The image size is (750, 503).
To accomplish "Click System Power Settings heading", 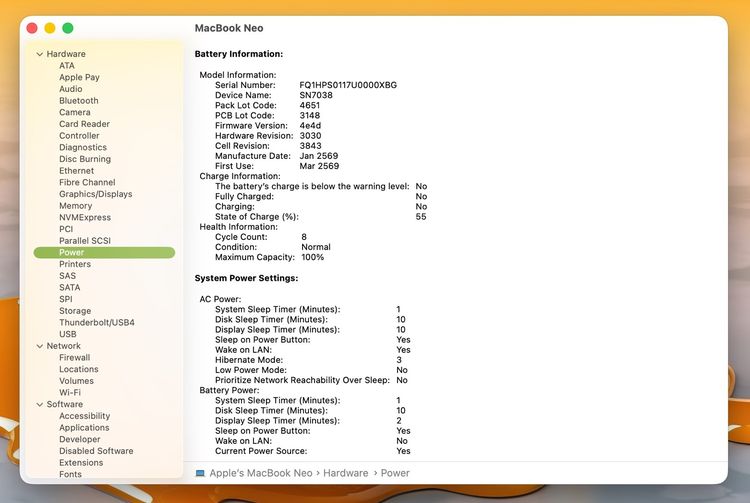I will pyautogui.click(x=246, y=278).
